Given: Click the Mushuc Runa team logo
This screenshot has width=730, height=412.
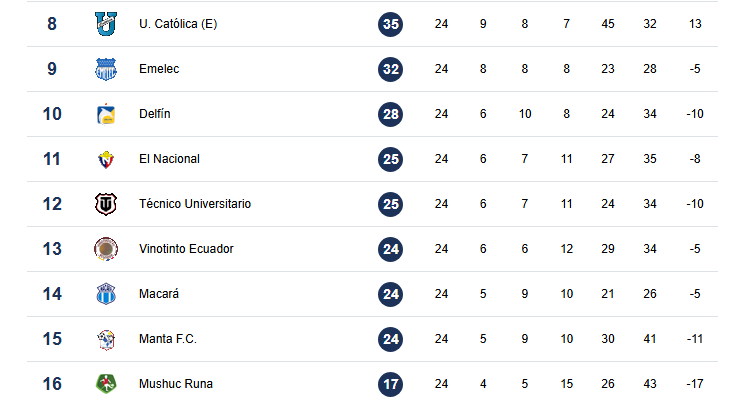Looking at the screenshot, I should click(105, 384).
